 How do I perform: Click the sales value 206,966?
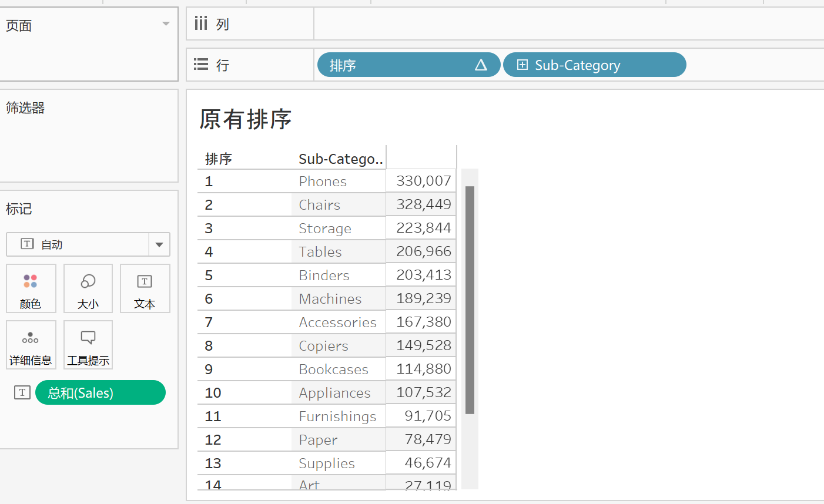(424, 251)
